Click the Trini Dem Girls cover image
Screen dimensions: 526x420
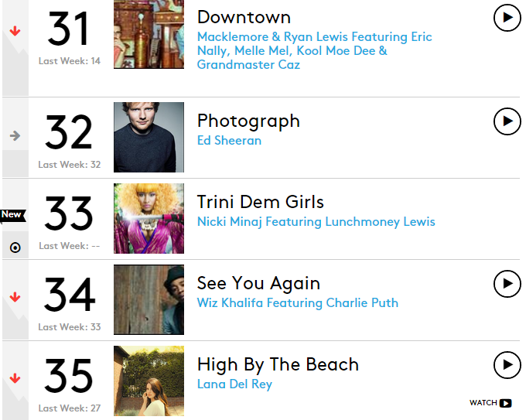tap(149, 218)
